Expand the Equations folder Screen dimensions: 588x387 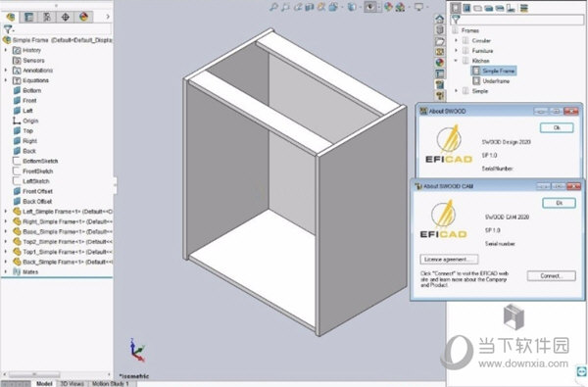pos(6,80)
